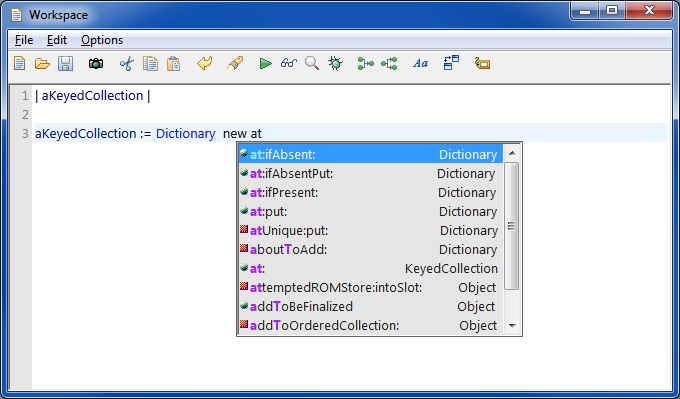Copy selection using the copy icon
This screenshot has height=399, width=680.
coord(150,64)
